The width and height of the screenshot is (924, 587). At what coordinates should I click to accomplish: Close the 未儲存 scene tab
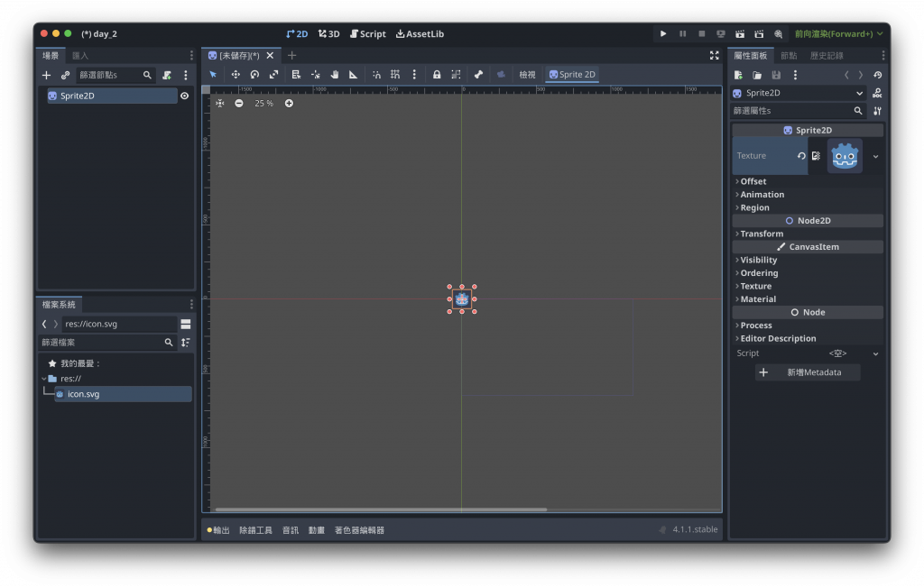tap(270, 55)
